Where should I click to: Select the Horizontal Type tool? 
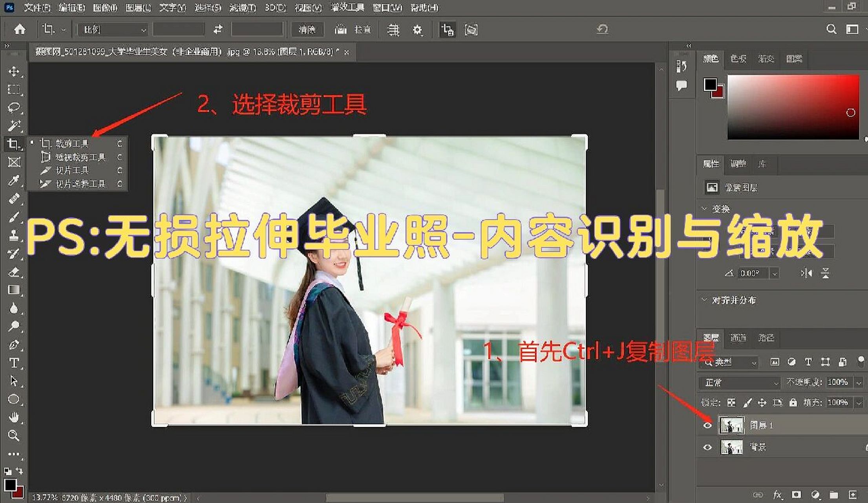(14, 364)
